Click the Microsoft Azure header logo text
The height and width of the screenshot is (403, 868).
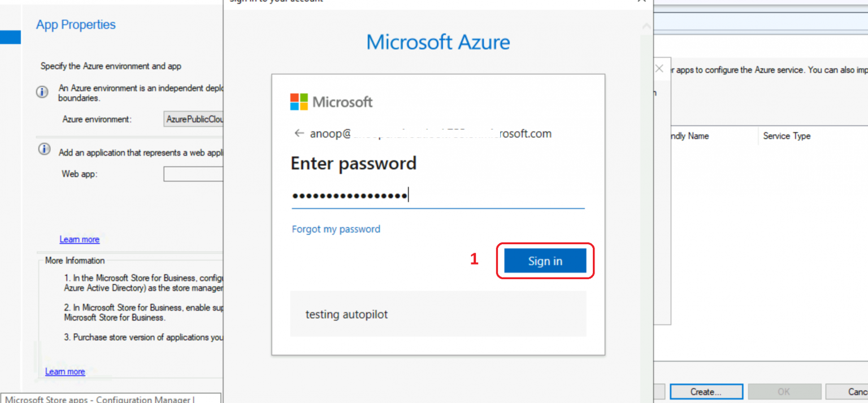click(437, 42)
